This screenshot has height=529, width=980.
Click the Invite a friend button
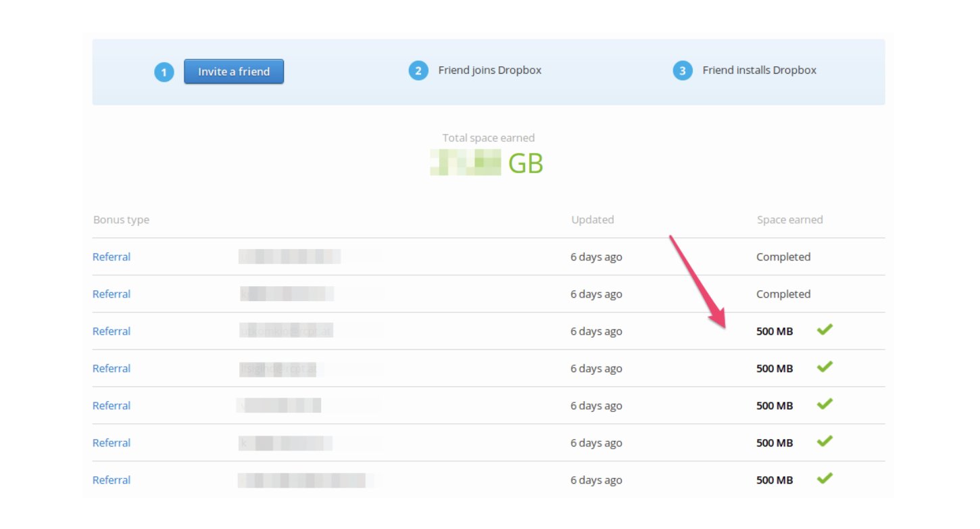[234, 72]
